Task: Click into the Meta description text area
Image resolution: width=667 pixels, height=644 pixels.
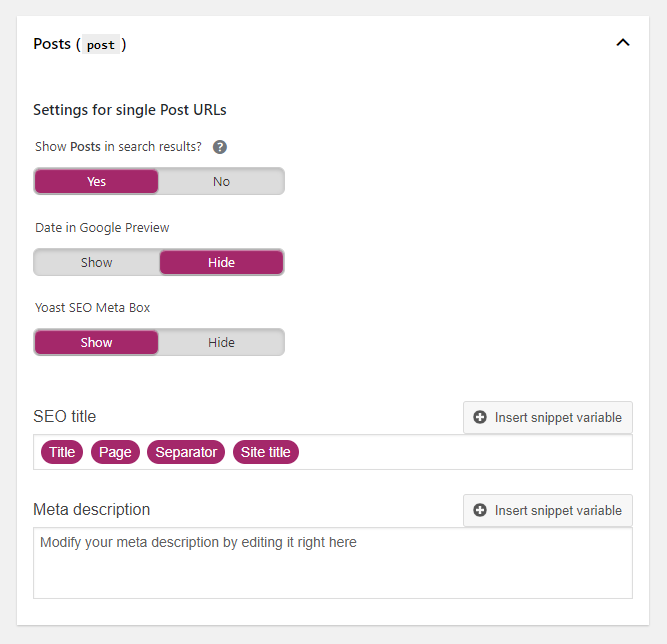Action: click(x=333, y=563)
